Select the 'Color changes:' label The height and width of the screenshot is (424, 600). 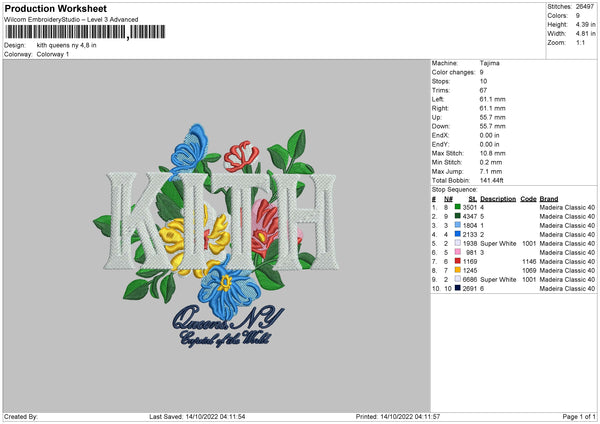click(x=453, y=72)
